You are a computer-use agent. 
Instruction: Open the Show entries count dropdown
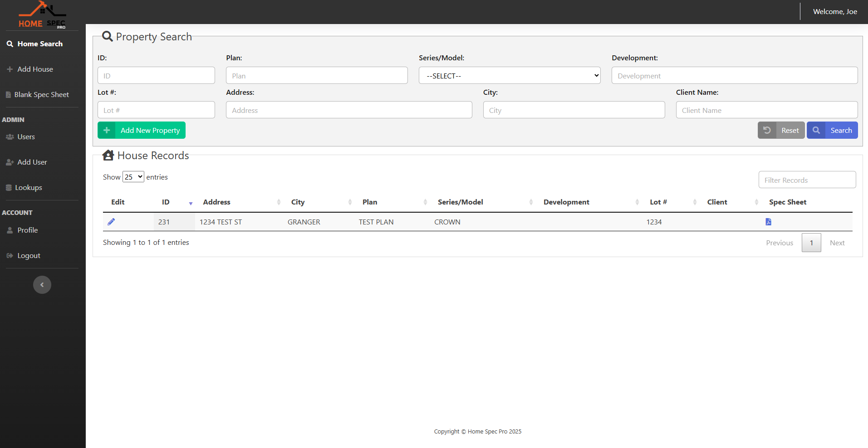pyautogui.click(x=133, y=177)
